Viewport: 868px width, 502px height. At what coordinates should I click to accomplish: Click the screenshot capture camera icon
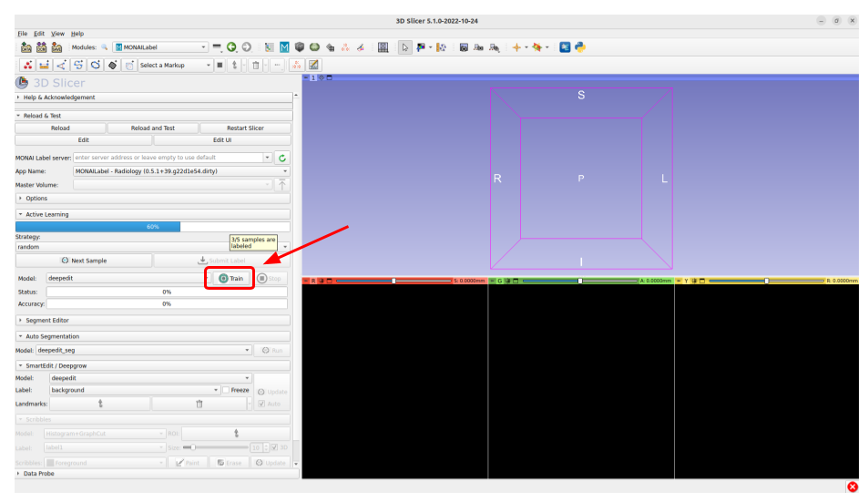(464, 47)
